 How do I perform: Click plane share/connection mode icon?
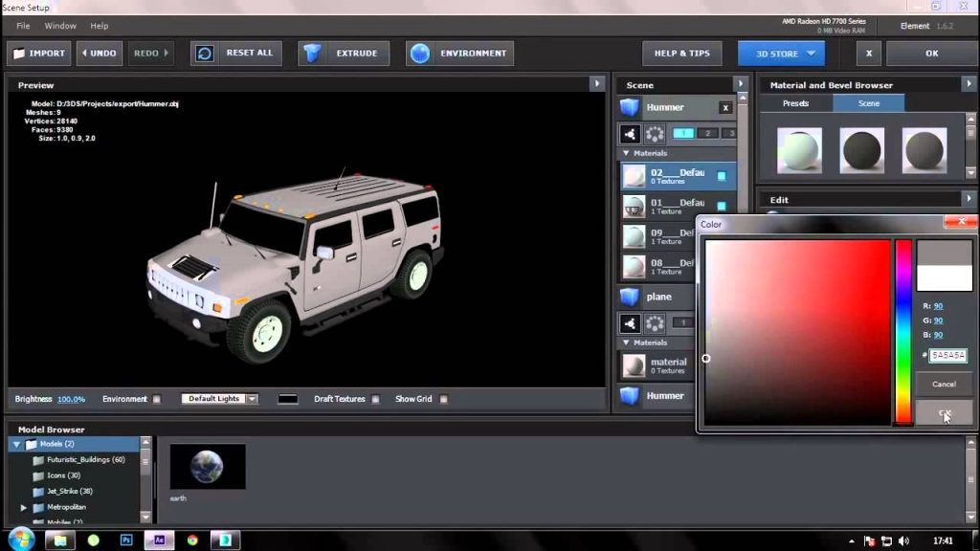630,323
